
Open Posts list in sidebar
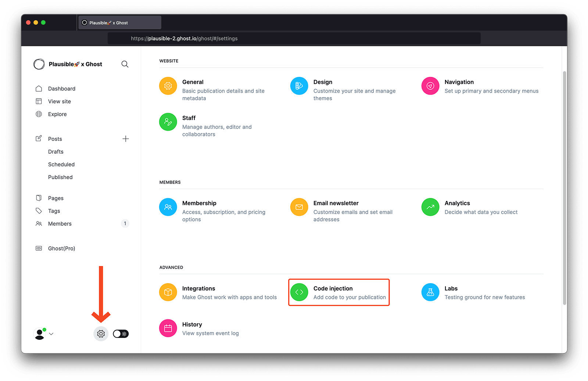coord(55,139)
